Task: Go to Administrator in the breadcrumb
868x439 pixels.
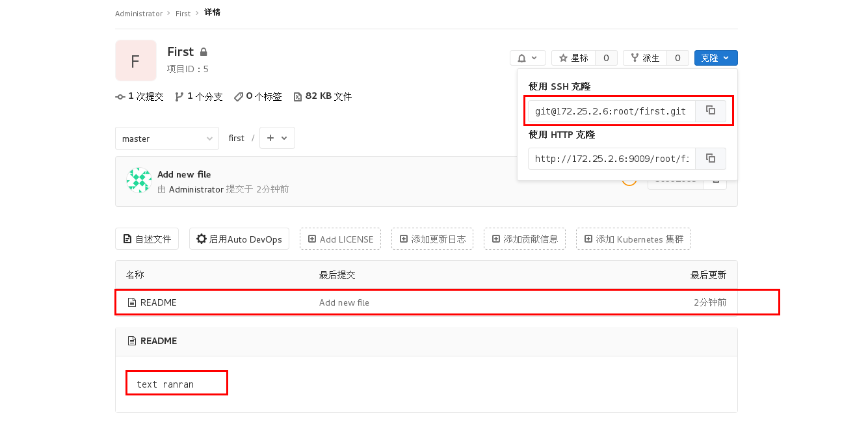Action: point(138,14)
